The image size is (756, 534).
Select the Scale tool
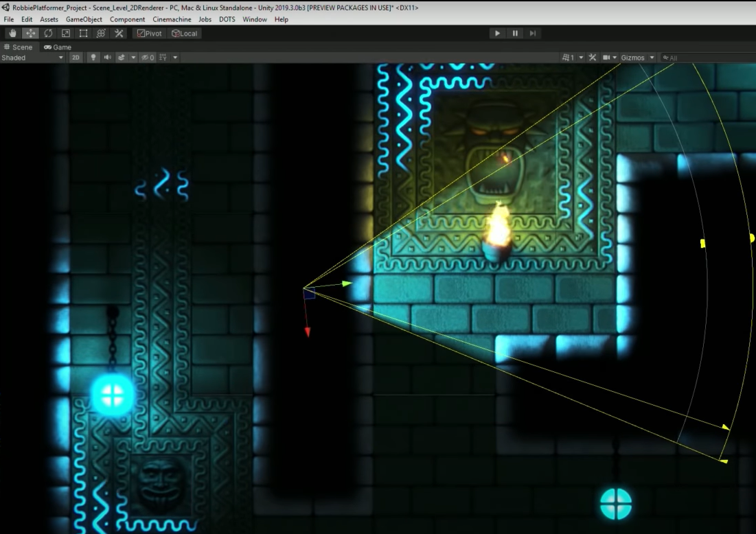pos(65,32)
